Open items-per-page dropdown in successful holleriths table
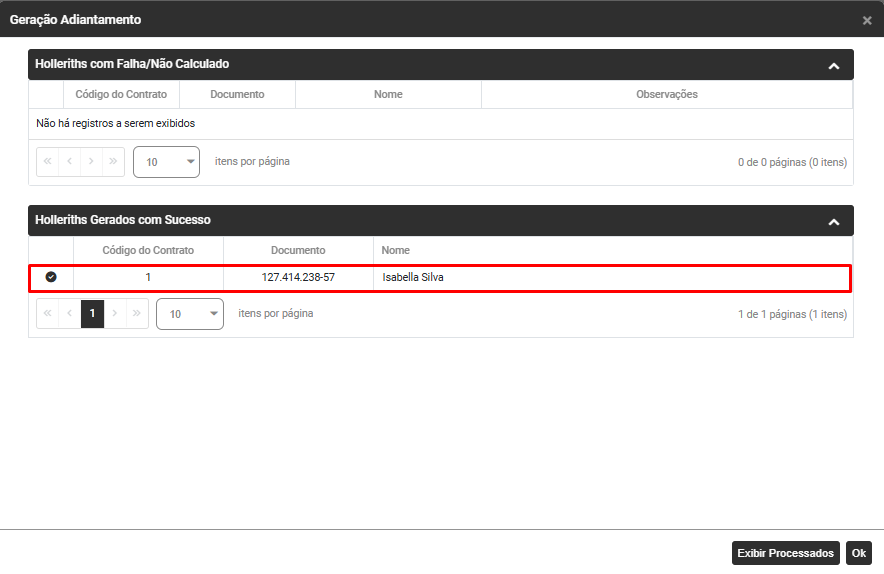Viewport: 884px width, 574px height. [190, 314]
